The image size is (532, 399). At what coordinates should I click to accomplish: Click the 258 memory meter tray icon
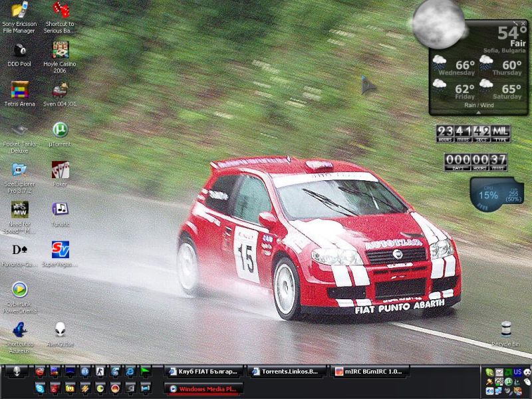click(499, 381)
